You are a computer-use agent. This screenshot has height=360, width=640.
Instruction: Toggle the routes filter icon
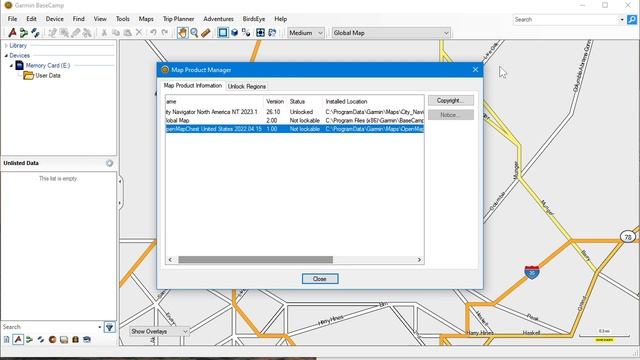(x=29, y=340)
